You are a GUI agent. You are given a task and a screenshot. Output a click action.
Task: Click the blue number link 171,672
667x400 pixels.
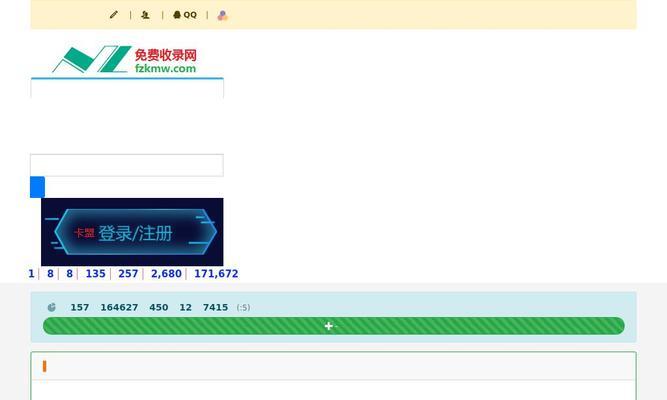216,274
